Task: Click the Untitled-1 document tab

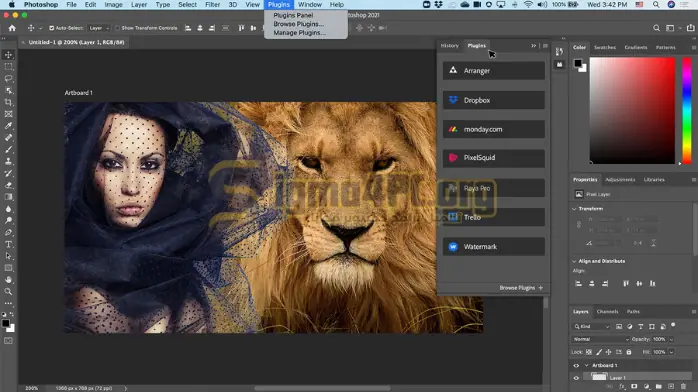Action: click(x=76, y=42)
